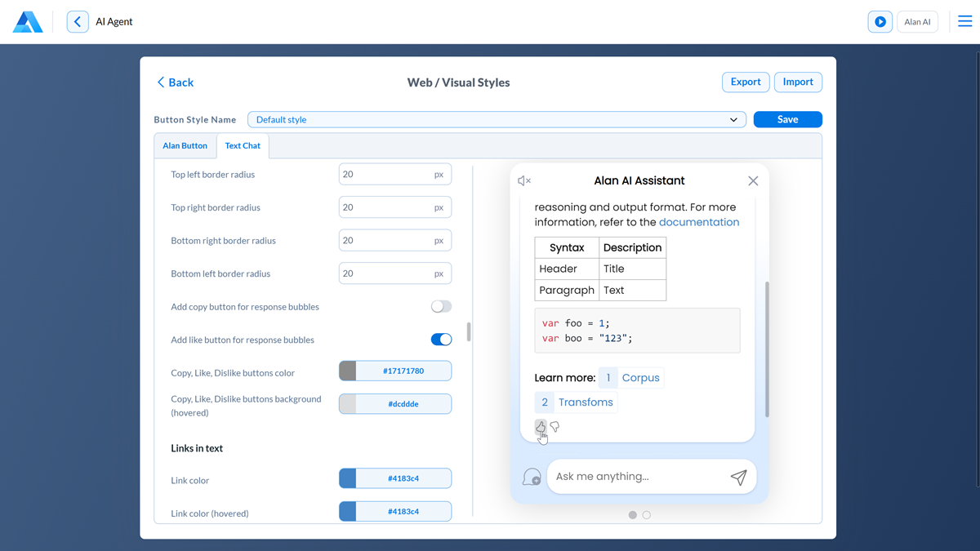This screenshot has height=551, width=980.
Task: Send message with the paper plane icon
Action: point(738,478)
